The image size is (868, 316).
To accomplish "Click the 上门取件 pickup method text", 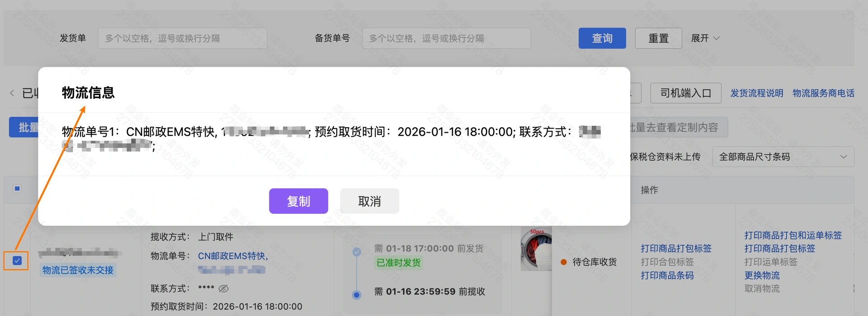I will pos(216,237).
